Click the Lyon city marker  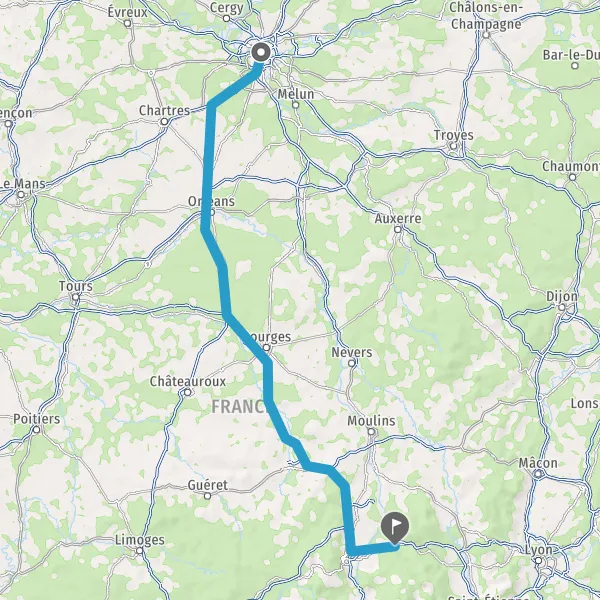pyautogui.click(x=538, y=561)
